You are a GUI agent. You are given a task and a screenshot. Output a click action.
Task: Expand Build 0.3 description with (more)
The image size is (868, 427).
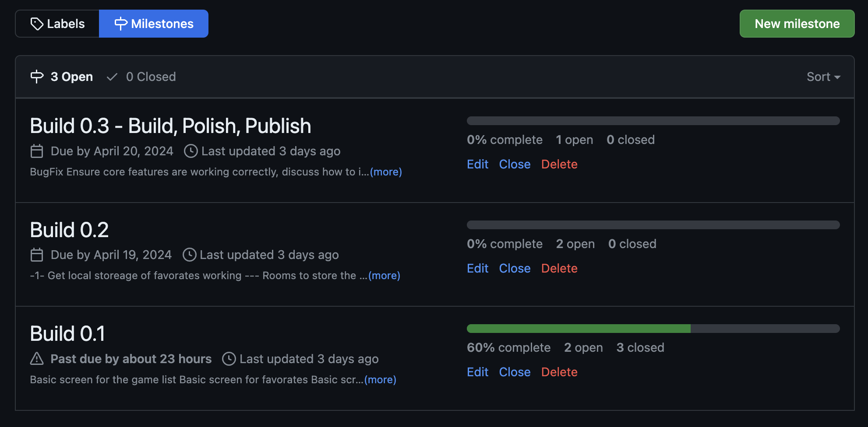pyautogui.click(x=386, y=172)
